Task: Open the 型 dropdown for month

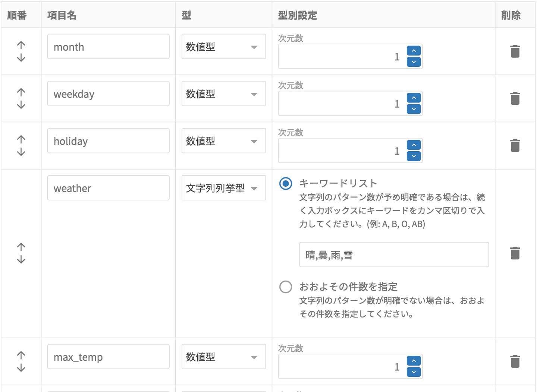Action: click(x=224, y=47)
